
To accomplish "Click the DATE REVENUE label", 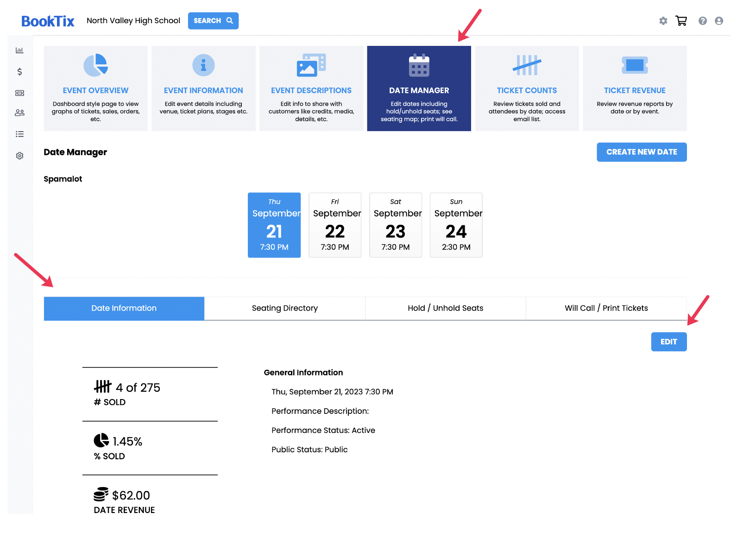I will point(124,510).
